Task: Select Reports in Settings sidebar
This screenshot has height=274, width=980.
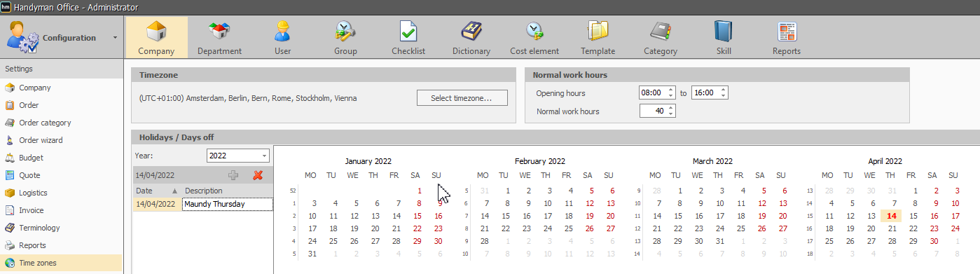Action: coord(61,245)
